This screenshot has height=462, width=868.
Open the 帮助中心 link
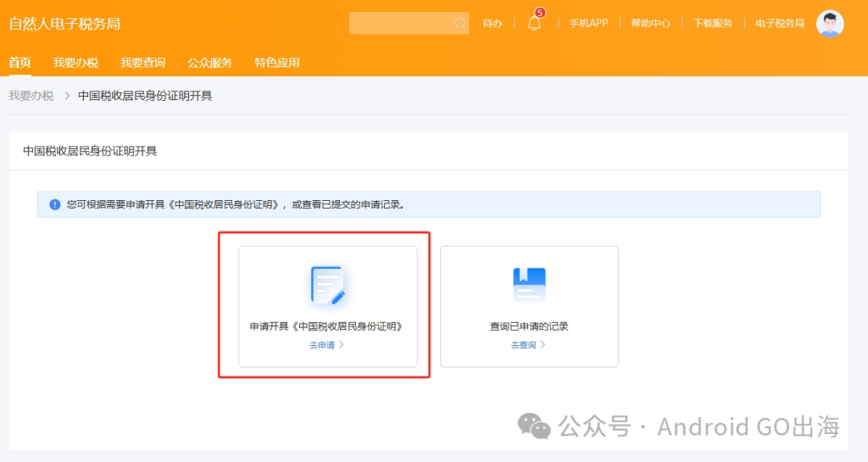650,23
